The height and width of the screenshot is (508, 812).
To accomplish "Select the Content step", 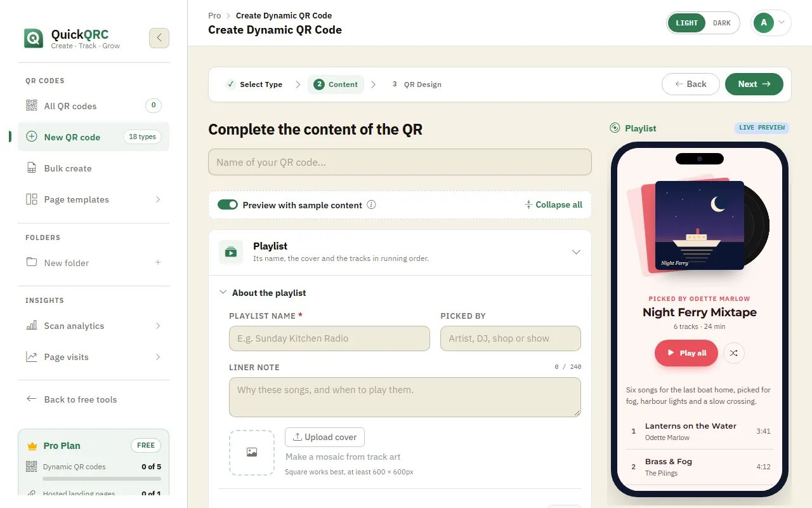I will (x=336, y=84).
